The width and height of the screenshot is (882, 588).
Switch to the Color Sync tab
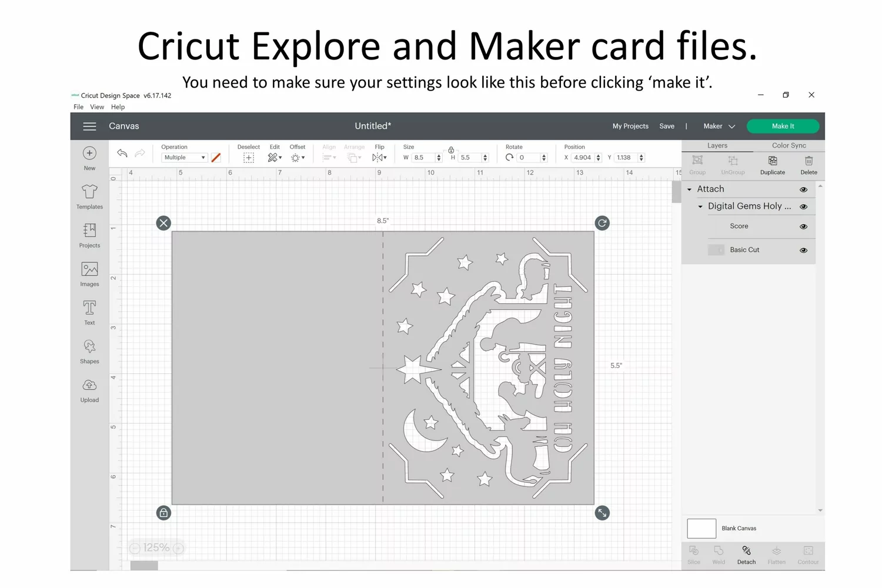pyautogui.click(x=789, y=146)
